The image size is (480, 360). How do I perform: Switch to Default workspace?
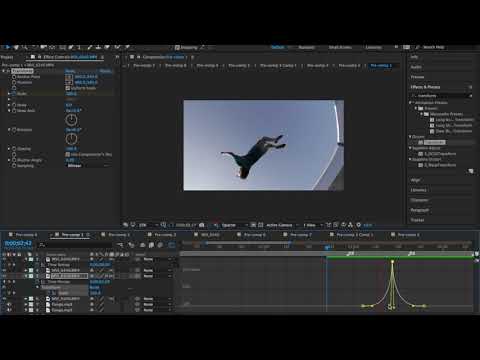point(278,47)
